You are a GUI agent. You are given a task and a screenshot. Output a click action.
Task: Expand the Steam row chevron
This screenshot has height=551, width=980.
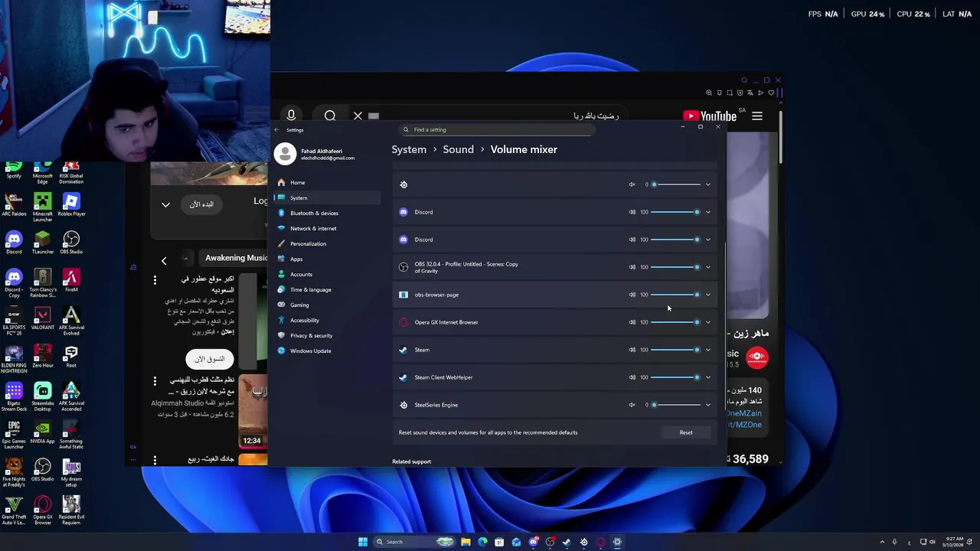point(707,350)
